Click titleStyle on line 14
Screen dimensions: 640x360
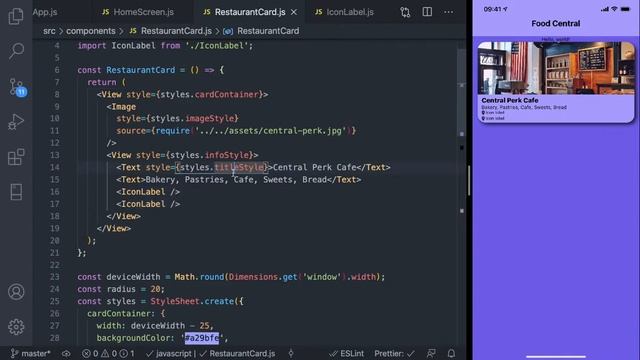239,167
